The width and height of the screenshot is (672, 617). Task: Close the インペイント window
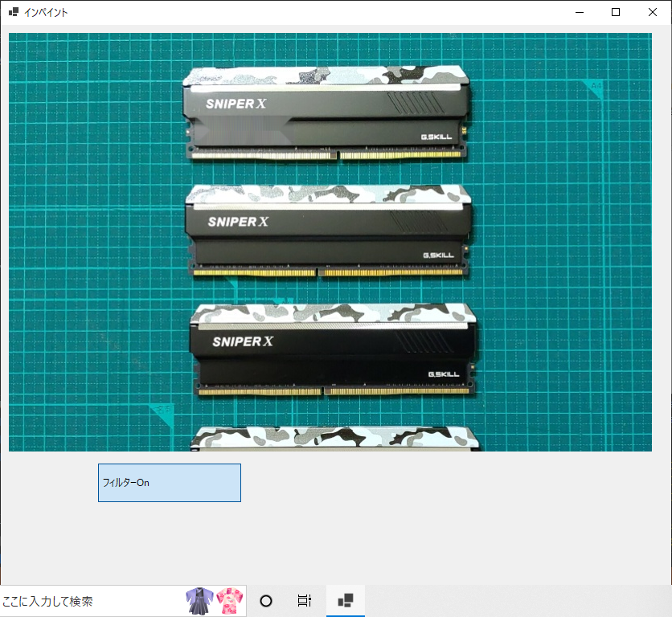[652, 12]
